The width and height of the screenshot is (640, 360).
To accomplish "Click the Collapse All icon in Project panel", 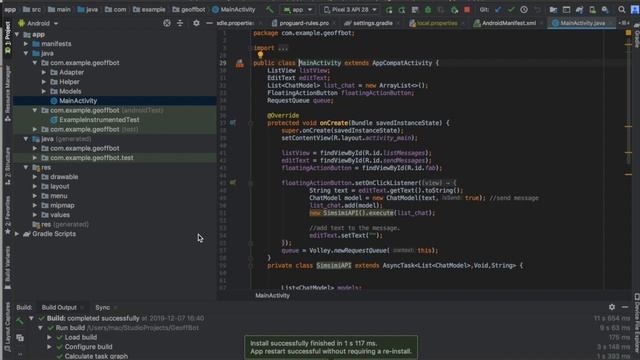I will (180, 23).
